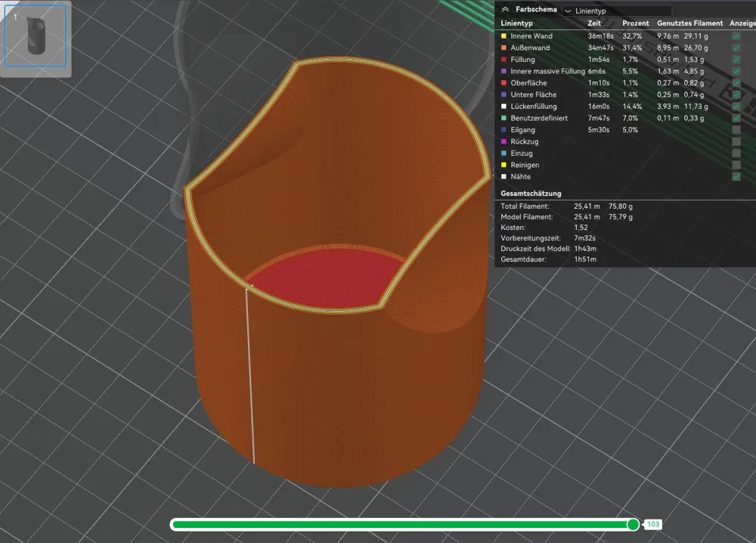Click the yellow Innere Wand color icon

click(504, 36)
